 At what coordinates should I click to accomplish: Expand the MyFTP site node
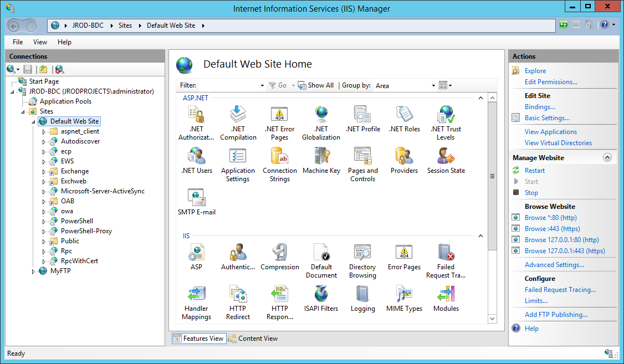pos(34,271)
